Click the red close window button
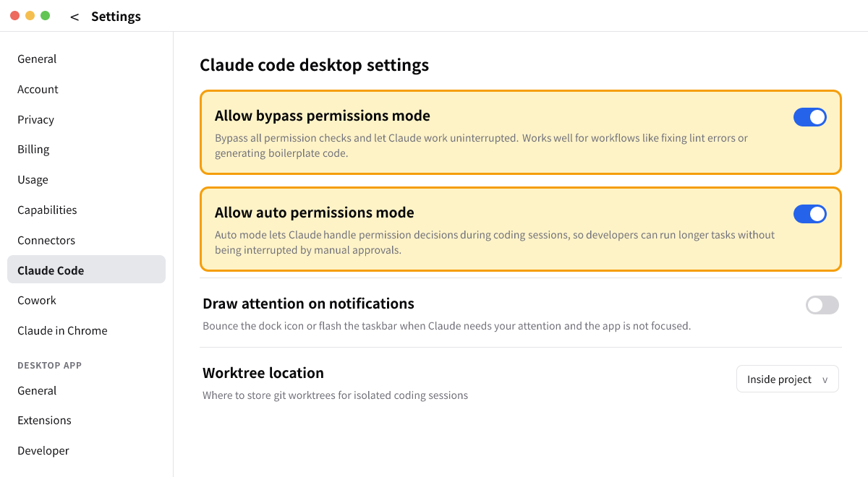This screenshot has height=477, width=868. [14, 15]
